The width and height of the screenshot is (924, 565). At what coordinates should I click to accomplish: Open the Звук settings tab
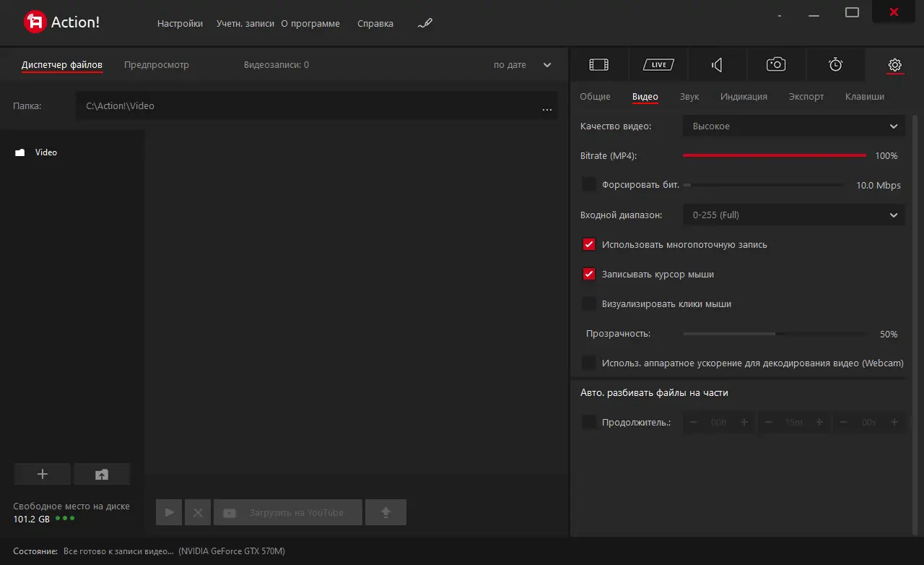point(689,97)
